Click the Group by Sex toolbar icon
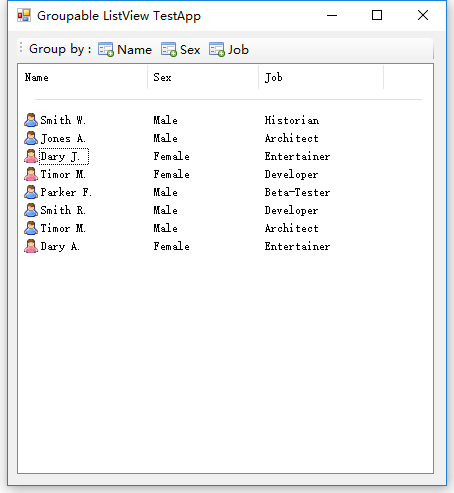 (168, 50)
